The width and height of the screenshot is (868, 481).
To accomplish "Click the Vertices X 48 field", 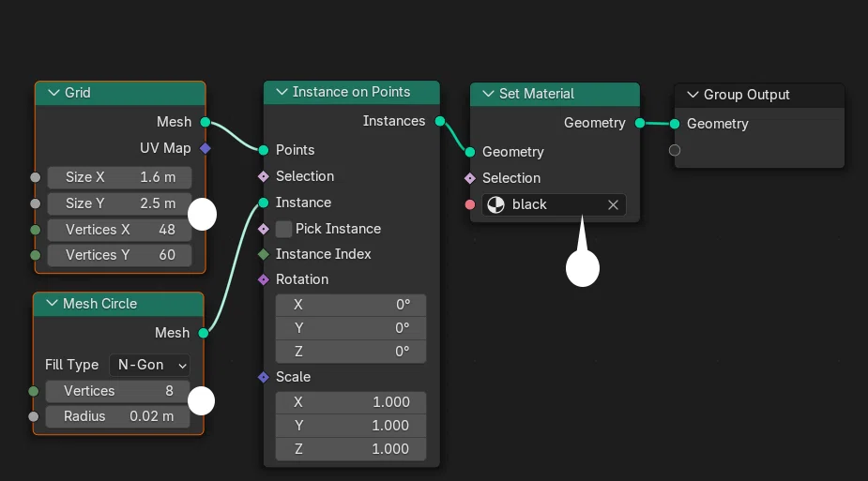I will [119, 230].
